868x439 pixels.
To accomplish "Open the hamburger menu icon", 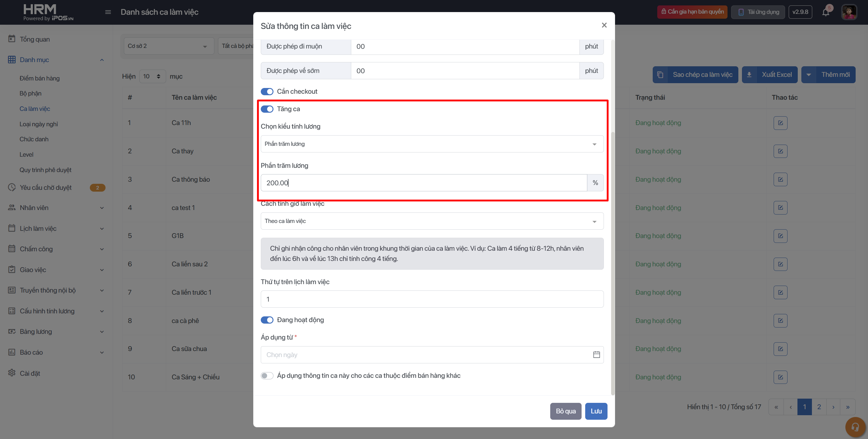I will (108, 12).
